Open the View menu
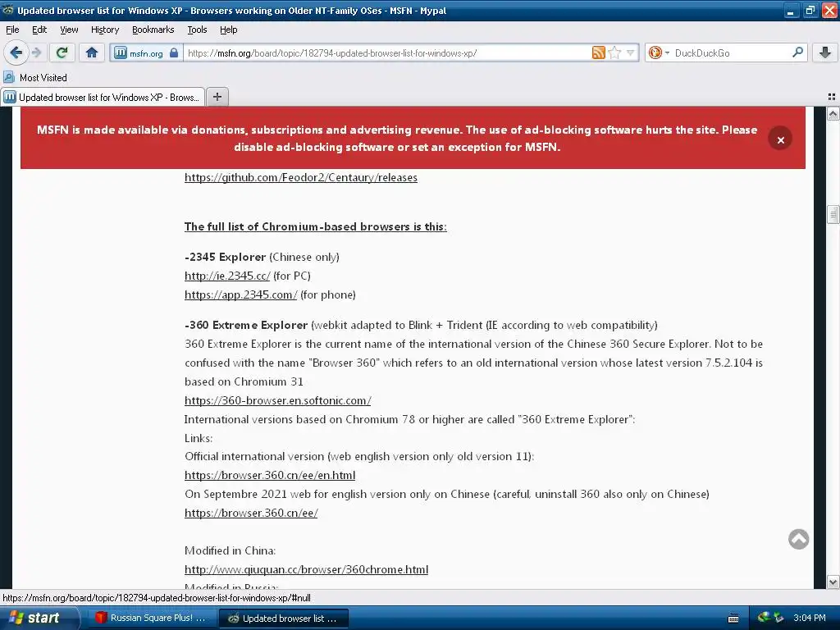 (69, 30)
